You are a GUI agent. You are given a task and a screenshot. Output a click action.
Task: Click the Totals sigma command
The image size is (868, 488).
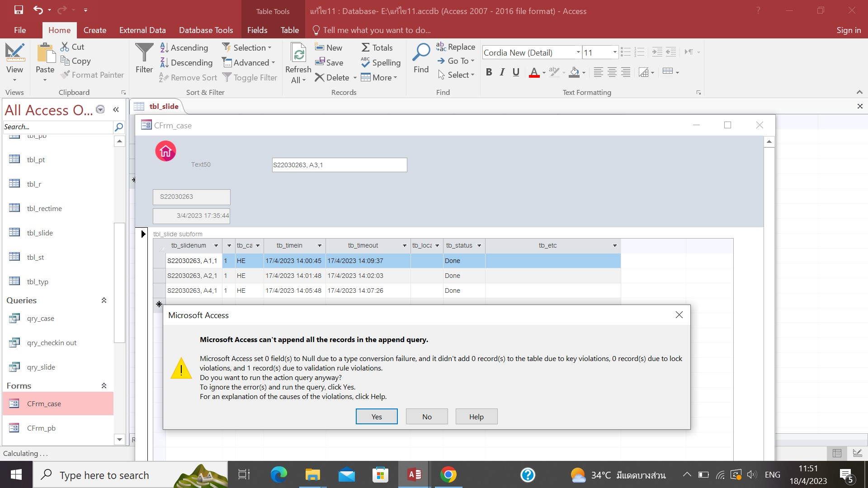coord(377,47)
